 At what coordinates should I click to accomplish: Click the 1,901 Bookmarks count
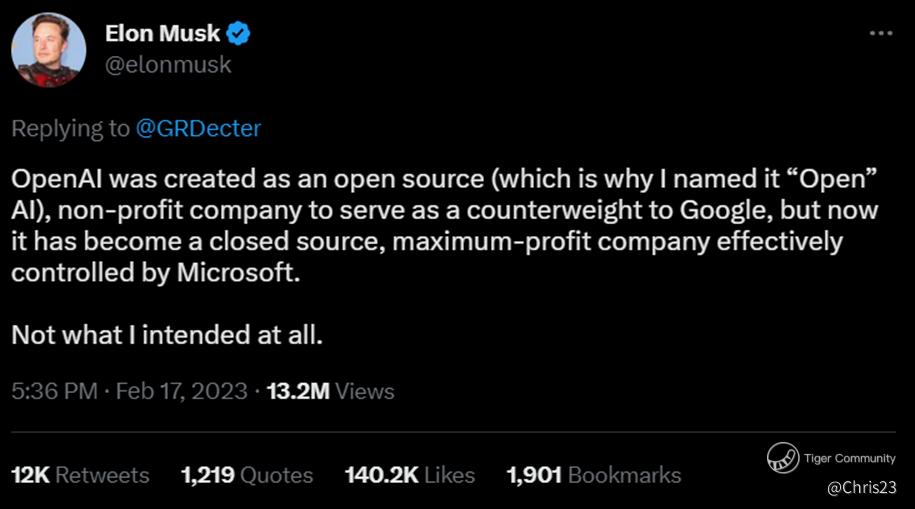coord(594,476)
